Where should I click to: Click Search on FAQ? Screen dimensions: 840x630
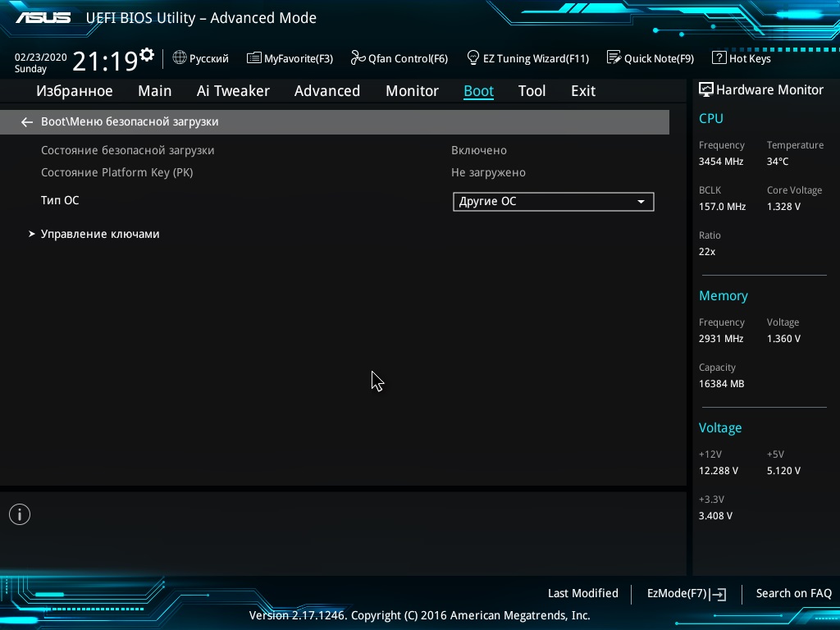(x=794, y=594)
